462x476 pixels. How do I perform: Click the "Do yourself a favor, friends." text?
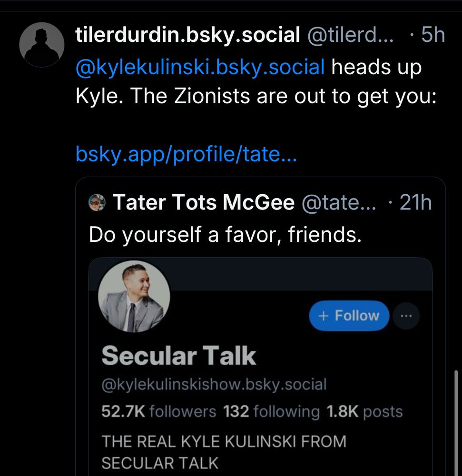[x=225, y=234]
